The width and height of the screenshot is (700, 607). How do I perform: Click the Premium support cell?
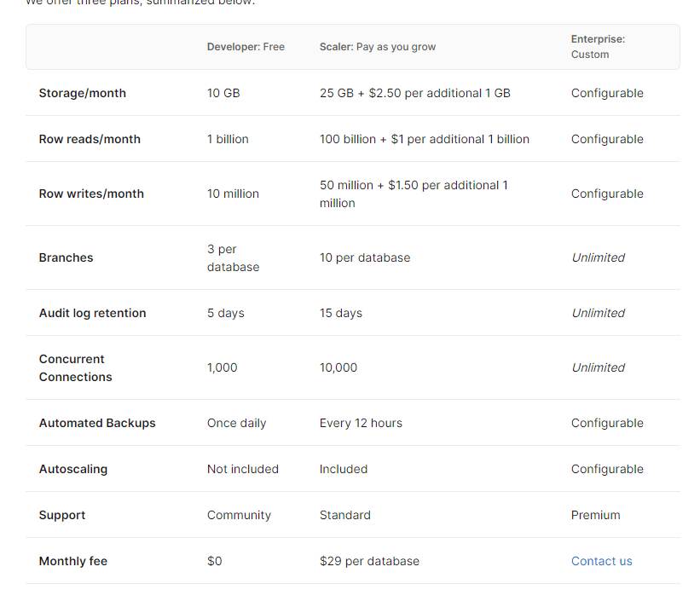tap(595, 515)
